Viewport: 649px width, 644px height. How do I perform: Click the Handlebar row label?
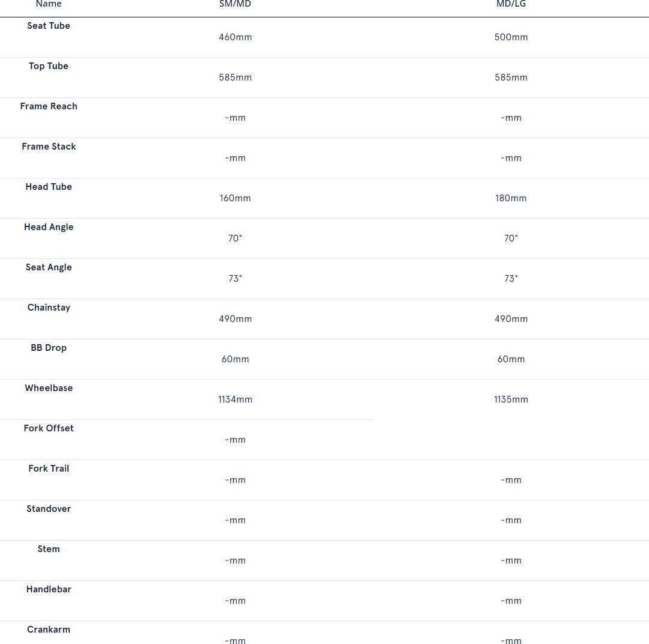coord(49,589)
